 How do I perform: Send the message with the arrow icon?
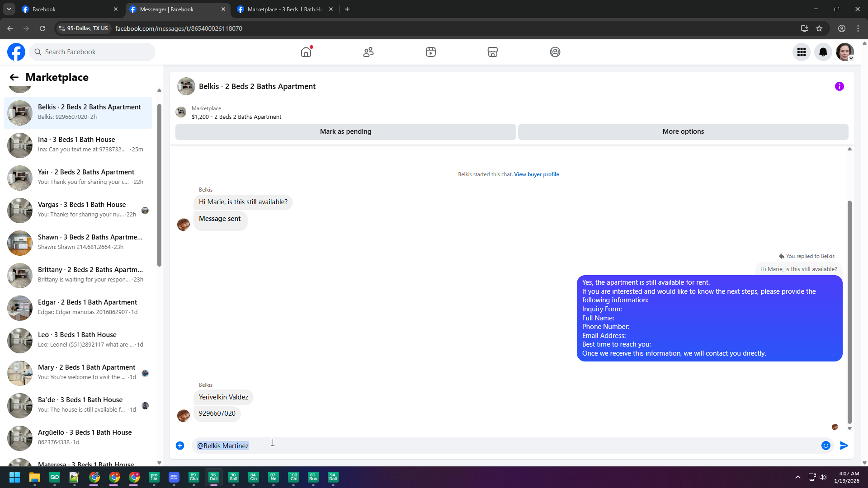[844, 446]
